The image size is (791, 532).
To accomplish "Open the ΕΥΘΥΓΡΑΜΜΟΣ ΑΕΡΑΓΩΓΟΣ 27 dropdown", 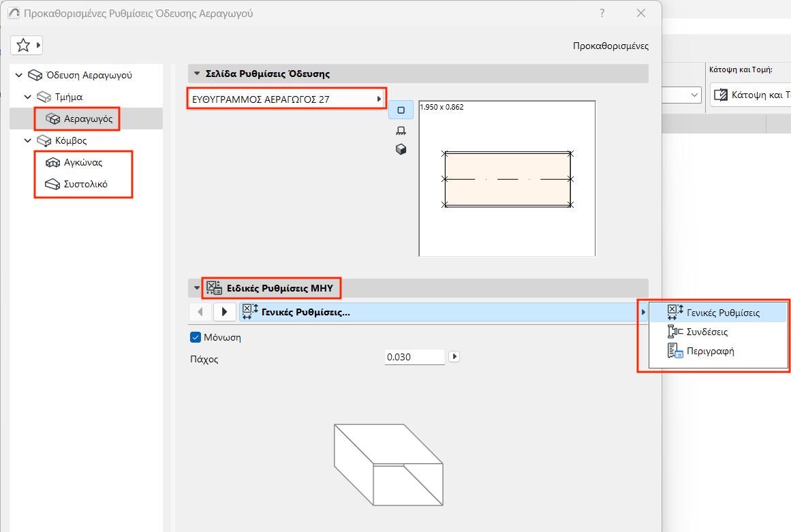I will point(287,99).
